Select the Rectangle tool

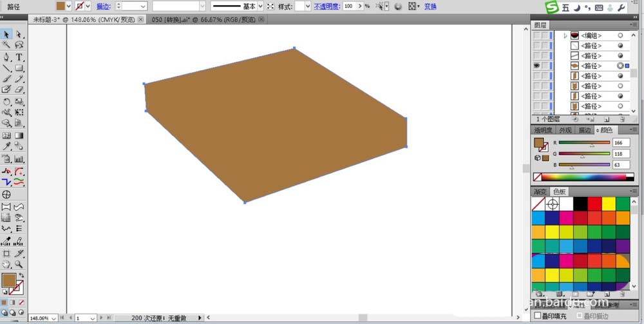point(19,68)
